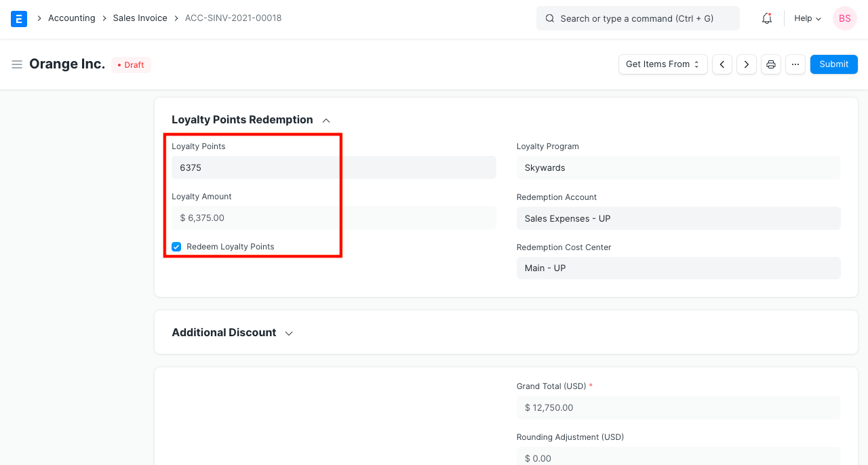Navigate to Accounting breadcrumb
Viewport: 868px width, 465px height.
71,18
